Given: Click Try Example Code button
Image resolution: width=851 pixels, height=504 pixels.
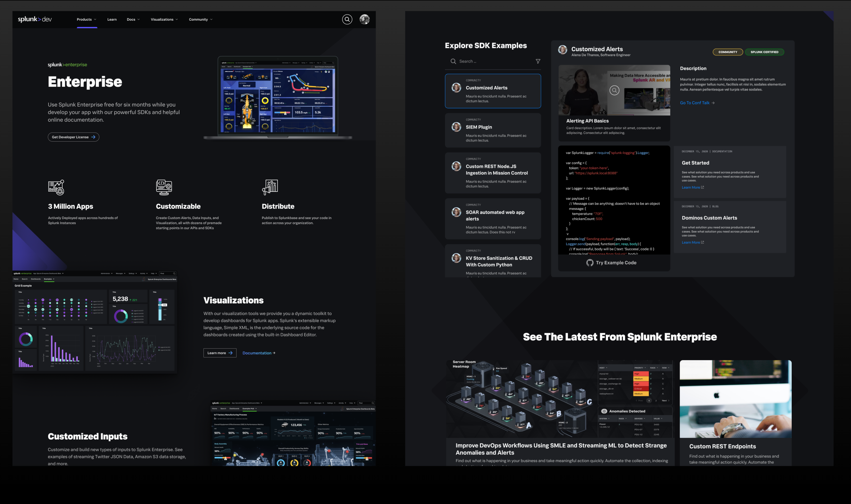Looking at the screenshot, I should [611, 262].
